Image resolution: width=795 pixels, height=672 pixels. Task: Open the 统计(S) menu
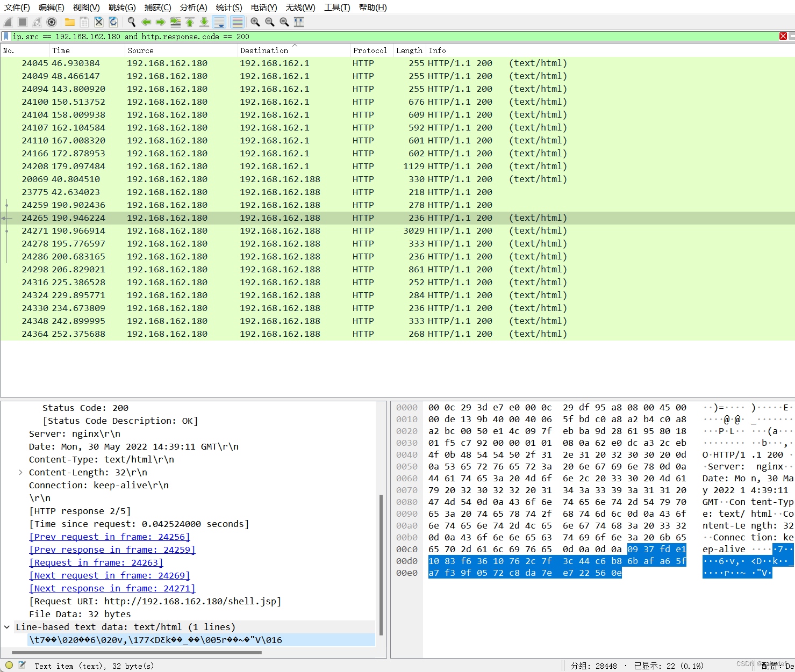point(229,7)
